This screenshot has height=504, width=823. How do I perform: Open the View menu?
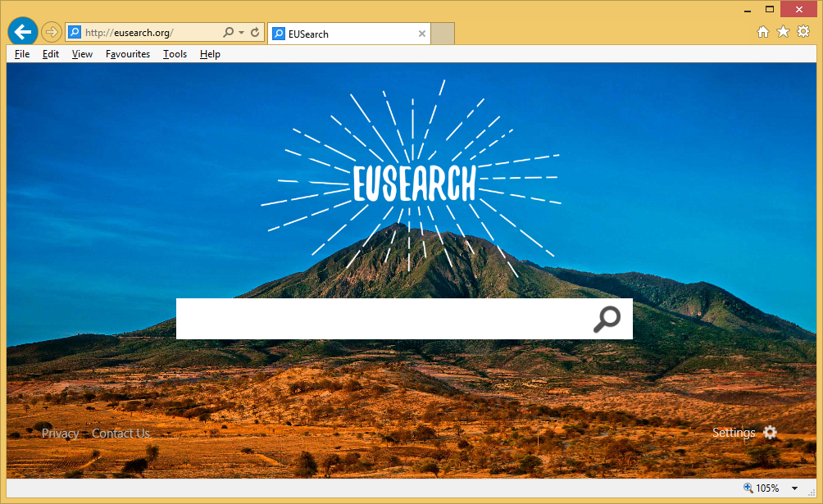click(82, 54)
